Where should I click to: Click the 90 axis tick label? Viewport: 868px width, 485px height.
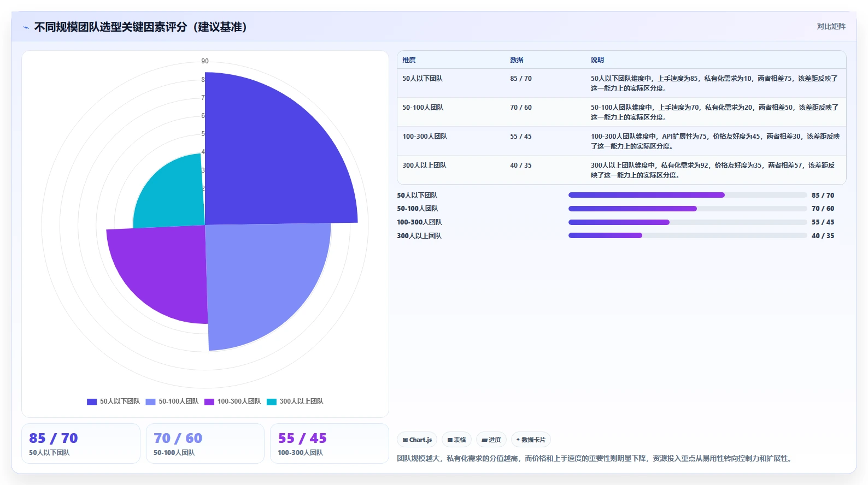coord(205,61)
